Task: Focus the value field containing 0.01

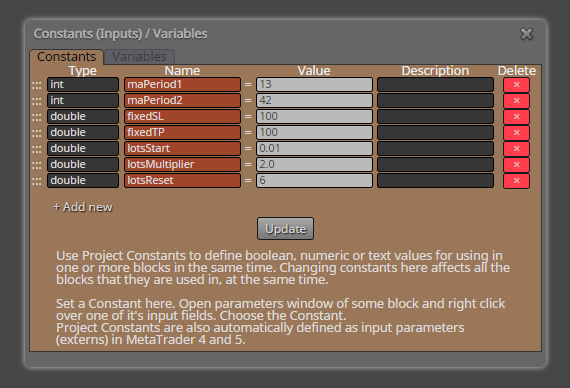Action: tap(314, 148)
